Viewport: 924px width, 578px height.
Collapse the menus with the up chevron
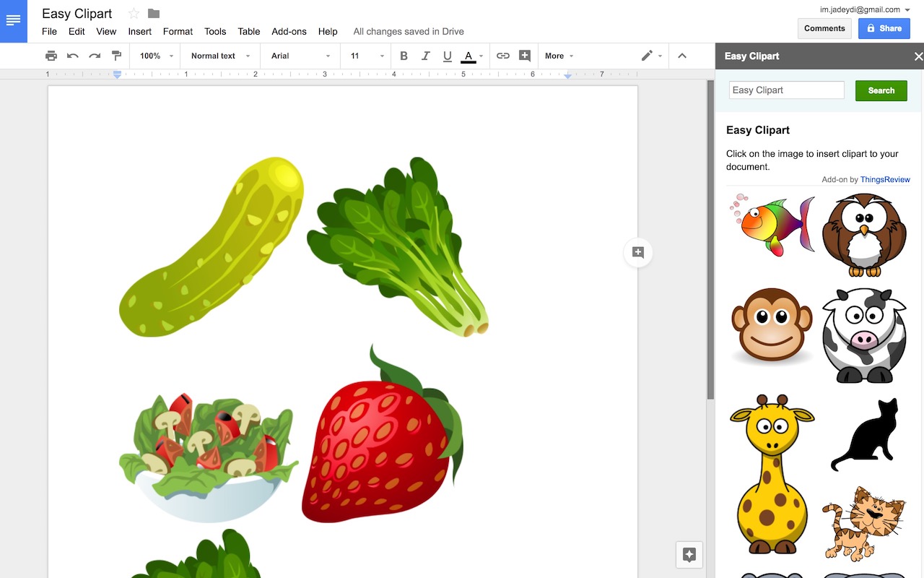682,56
